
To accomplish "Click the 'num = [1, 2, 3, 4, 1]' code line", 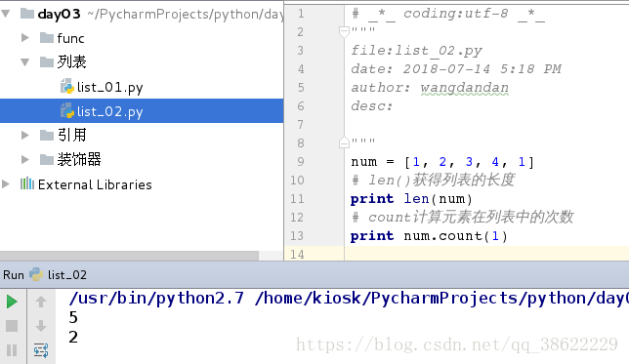I will point(442,162).
